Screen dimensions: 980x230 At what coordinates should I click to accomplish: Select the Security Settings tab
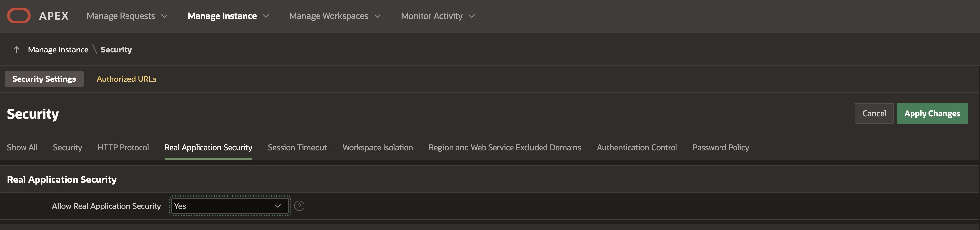click(x=44, y=79)
